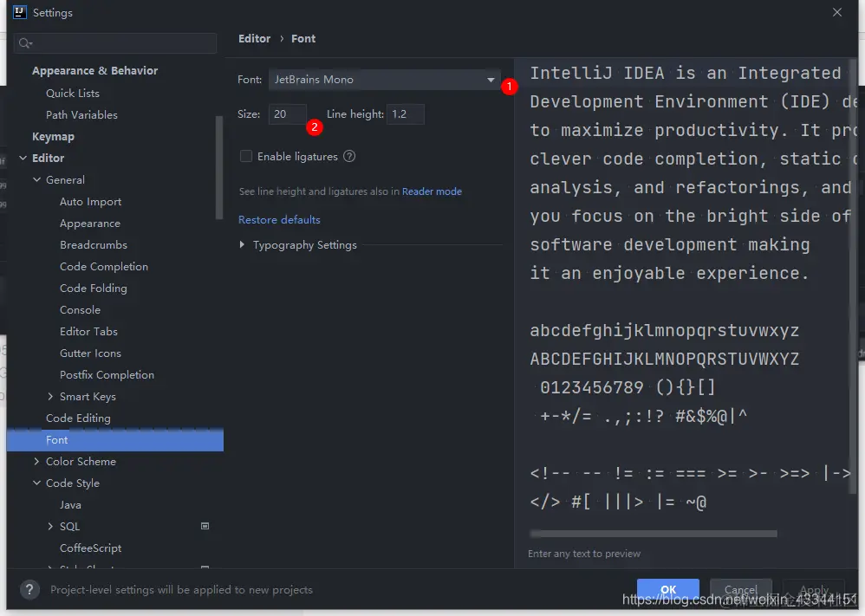This screenshot has width=865, height=616.
Task: Click the Reader mode link
Action: coord(432,191)
